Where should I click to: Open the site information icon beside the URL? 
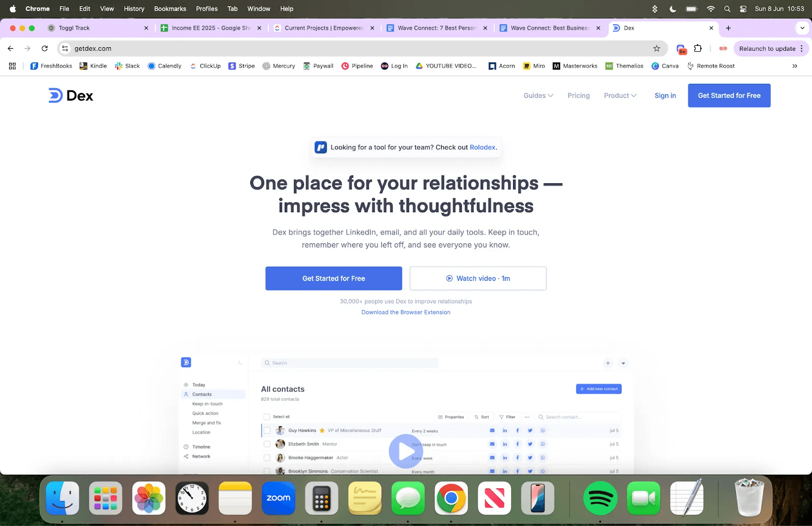(x=65, y=49)
